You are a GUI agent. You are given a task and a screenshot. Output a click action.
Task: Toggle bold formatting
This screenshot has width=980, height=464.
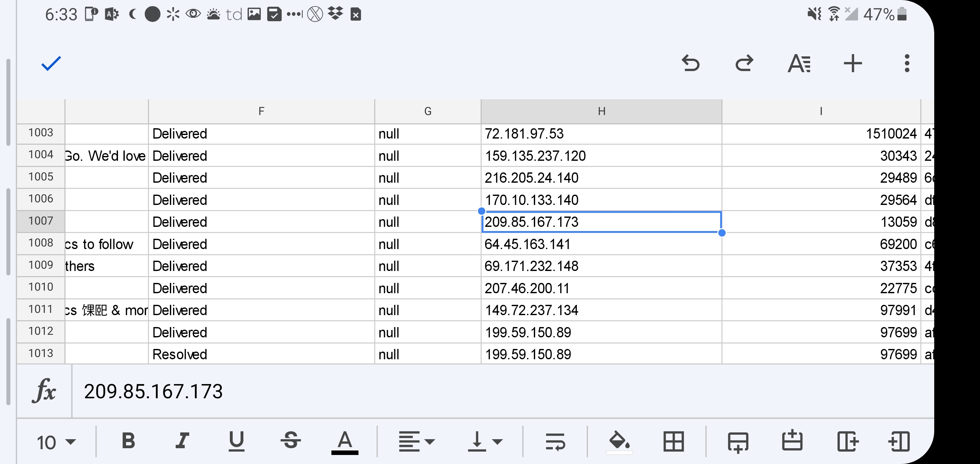coord(128,441)
